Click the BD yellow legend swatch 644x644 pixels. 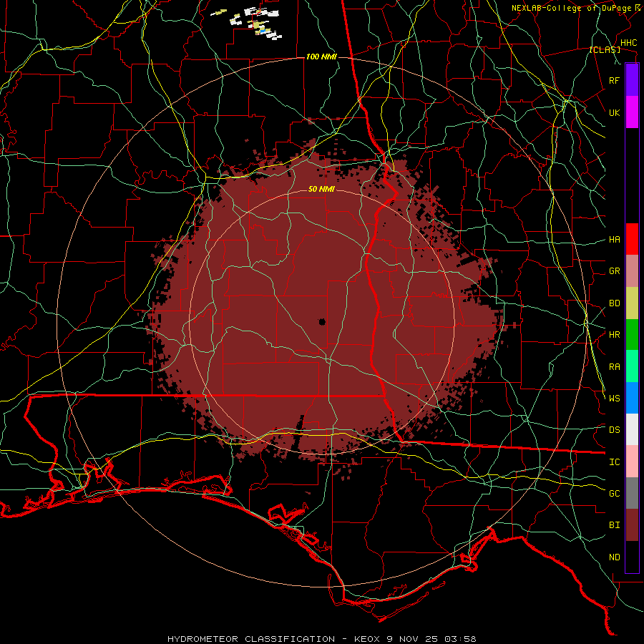(632, 303)
